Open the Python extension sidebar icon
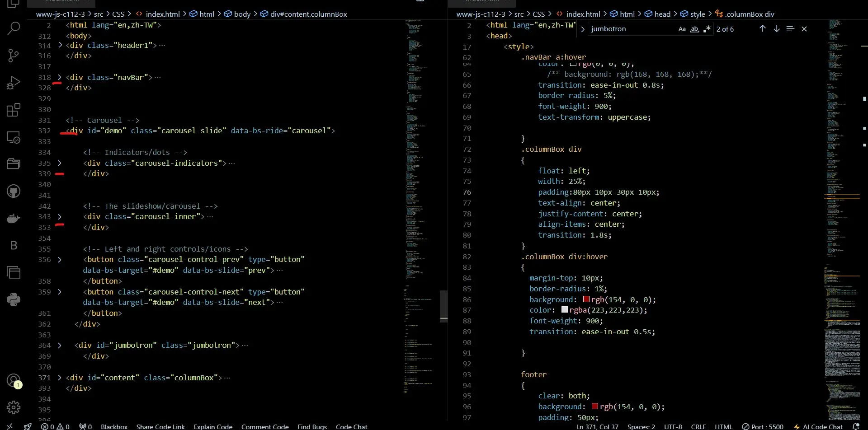 14,299
